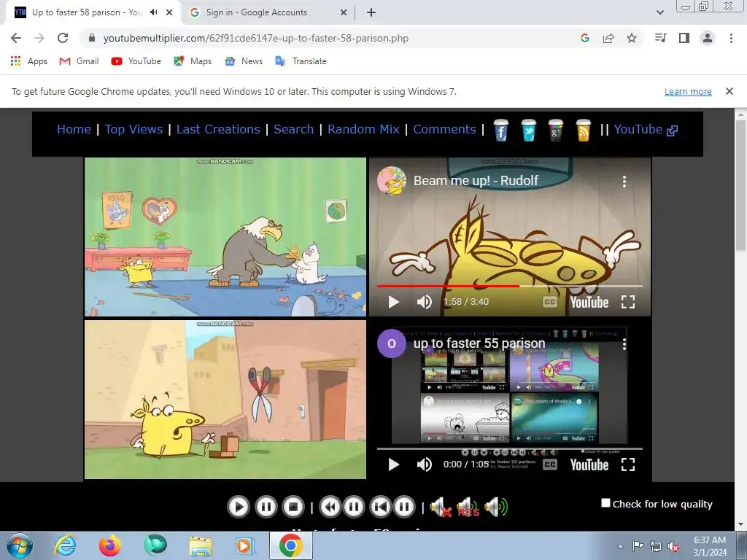Image resolution: width=747 pixels, height=560 pixels.
Task: Open Twitter share cup icon
Action: (528, 130)
